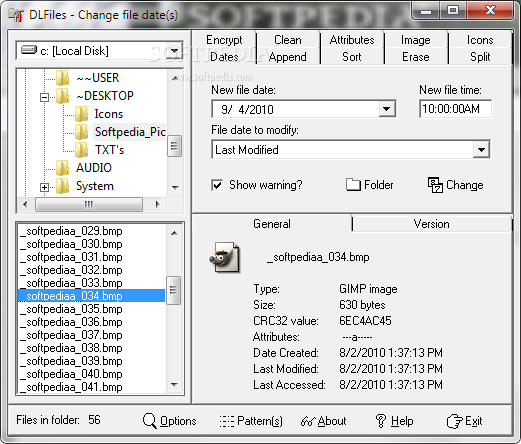Click the About glasses icon
This screenshot has width=521, height=444.
coord(308,421)
